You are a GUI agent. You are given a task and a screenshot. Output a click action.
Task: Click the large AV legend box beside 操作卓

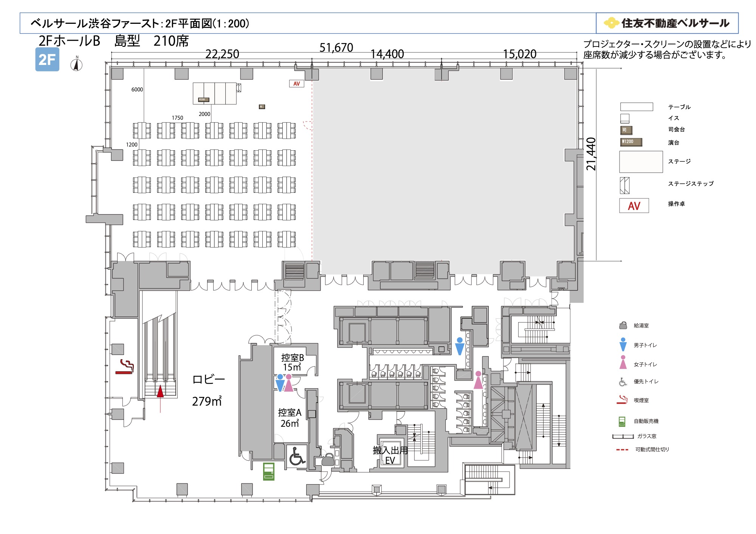coord(634,206)
